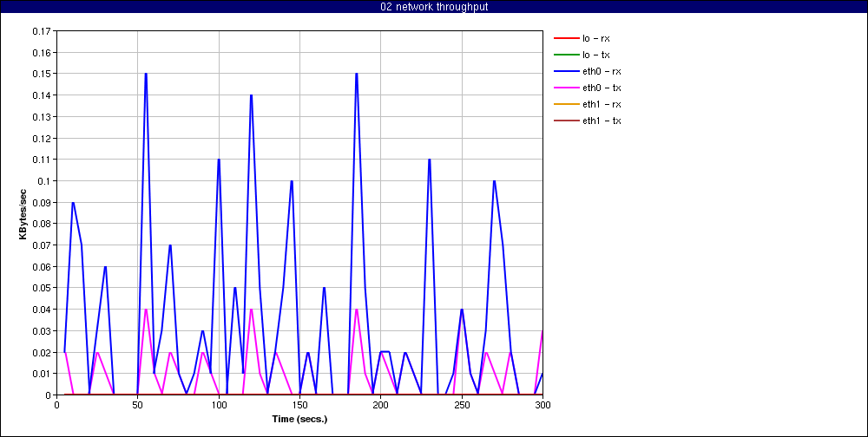Click the 0.17 y-axis tick value
868x437 pixels.
[42, 31]
